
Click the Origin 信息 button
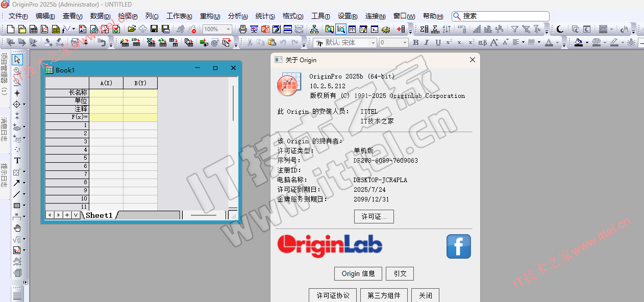click(x=358, y=273)
